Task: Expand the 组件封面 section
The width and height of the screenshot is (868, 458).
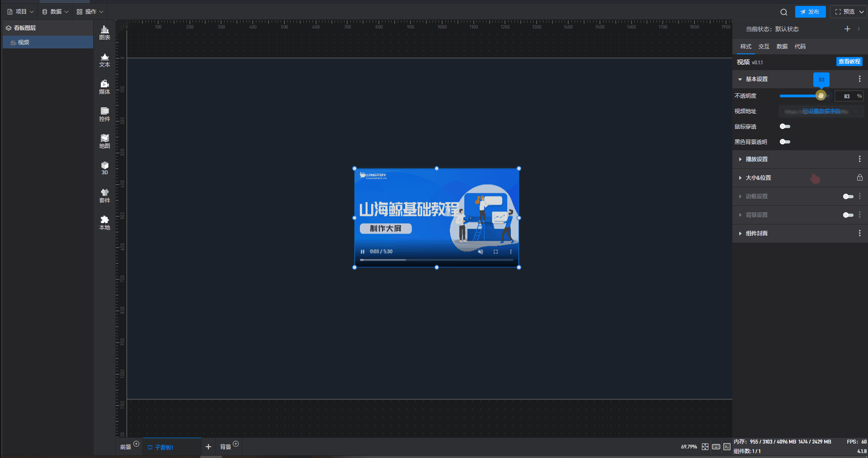Action: (740, 234)
